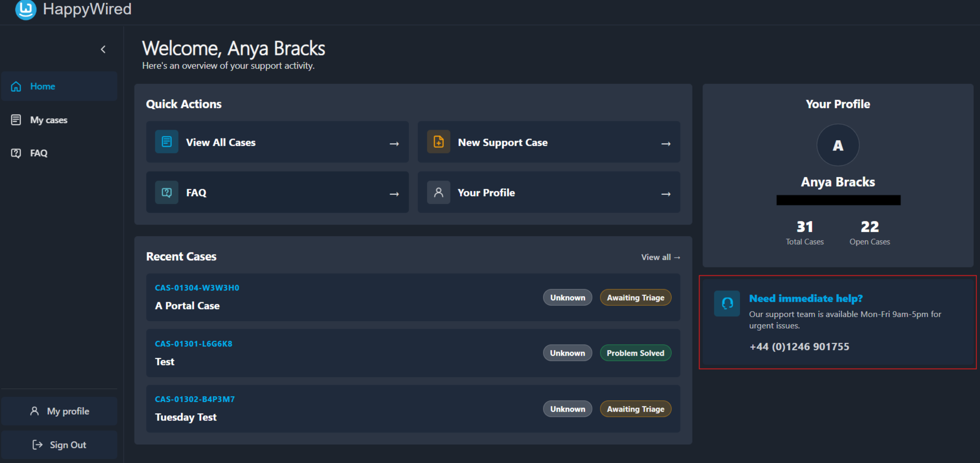
Task: Click the arrow on the New Support Case card
Action: [x=666, y=143]
